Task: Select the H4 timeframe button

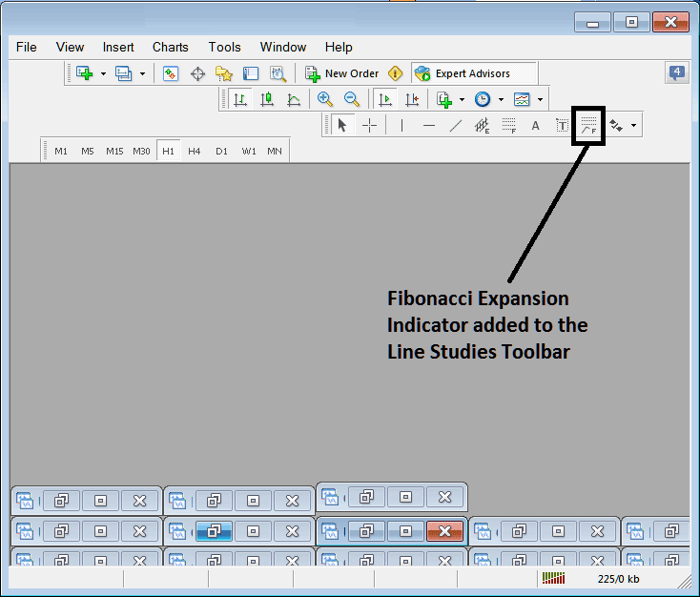Action: pos(195,151)
